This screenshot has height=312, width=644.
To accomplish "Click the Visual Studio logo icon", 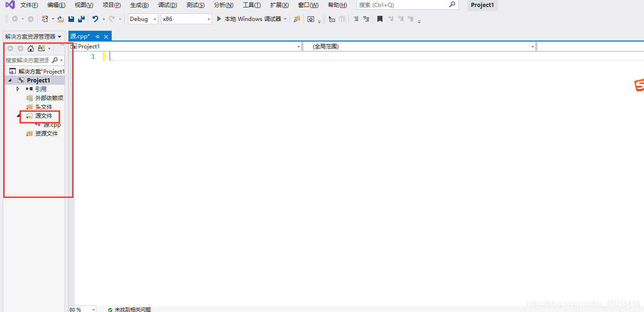I will (10, 5).
